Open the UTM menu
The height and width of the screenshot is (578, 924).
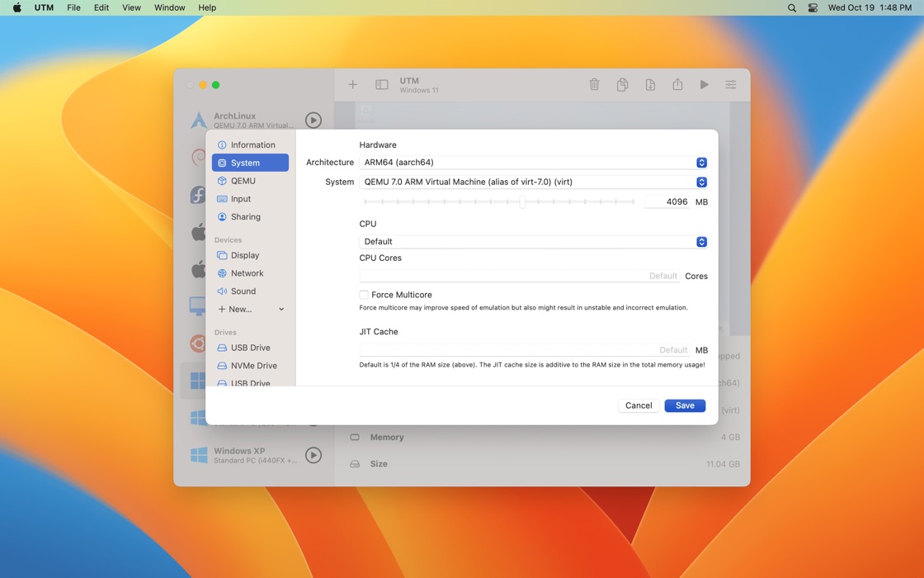[x=44, y=7]
